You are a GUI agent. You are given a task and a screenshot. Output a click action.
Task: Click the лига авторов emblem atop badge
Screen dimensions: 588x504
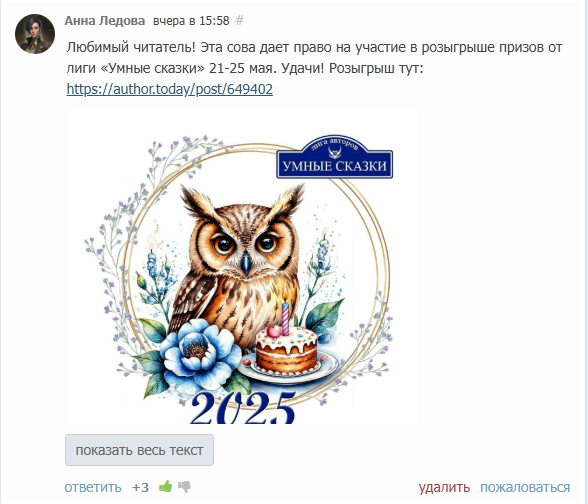(334, 146)
